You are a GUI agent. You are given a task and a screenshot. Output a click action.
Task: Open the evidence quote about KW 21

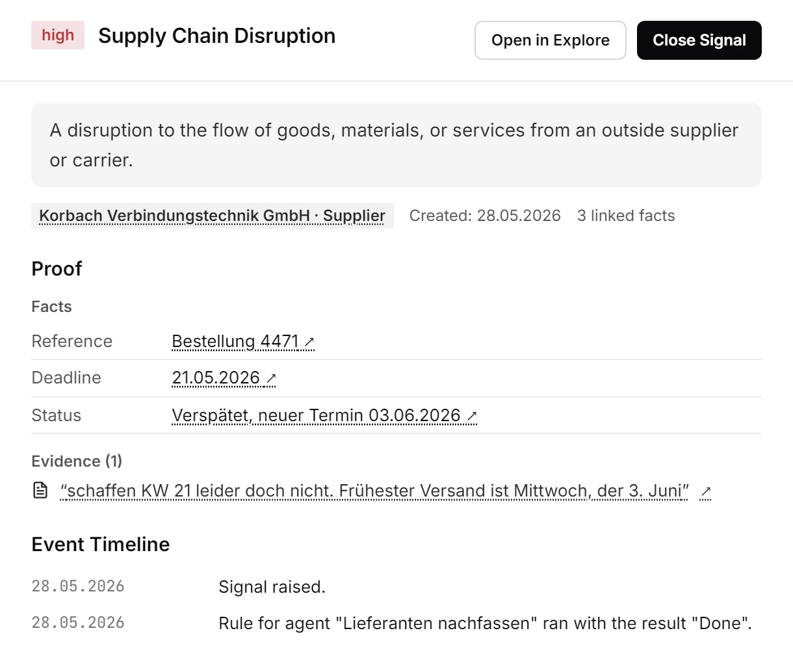pos(374,491)
